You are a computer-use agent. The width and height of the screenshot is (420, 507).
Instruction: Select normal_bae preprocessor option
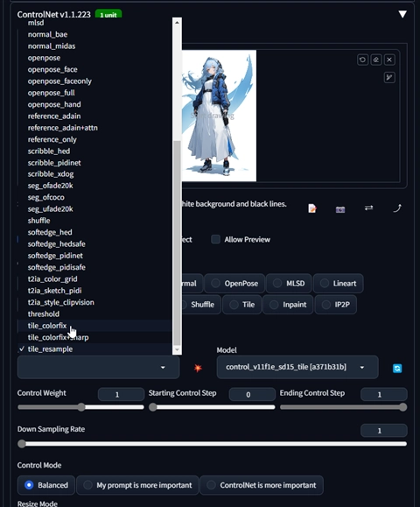[95, 34]
